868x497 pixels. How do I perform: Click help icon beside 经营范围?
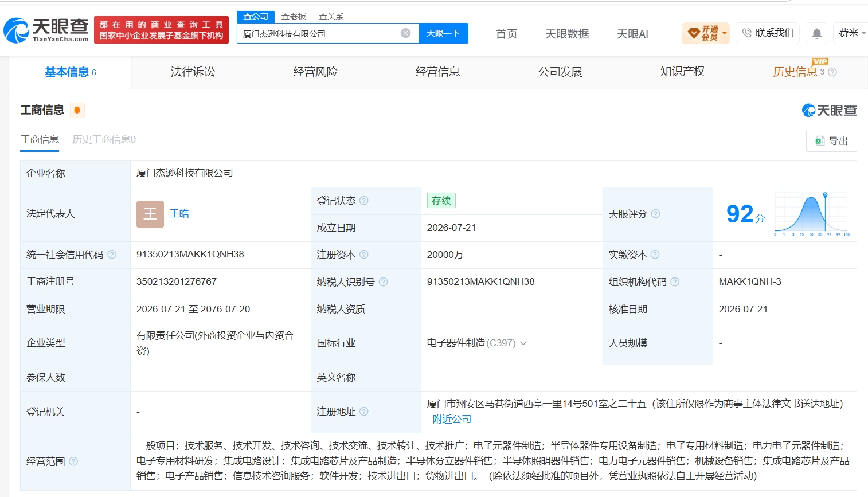point(73,461)
